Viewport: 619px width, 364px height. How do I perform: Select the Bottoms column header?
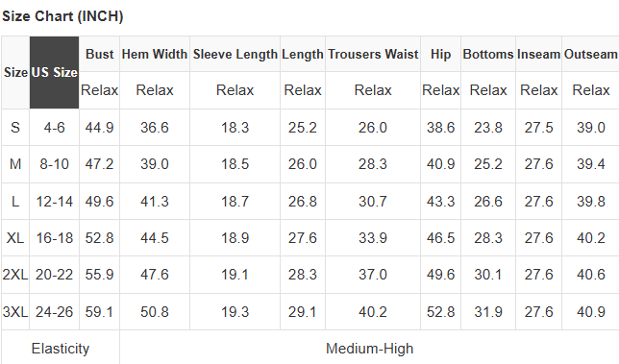(488, 54)
